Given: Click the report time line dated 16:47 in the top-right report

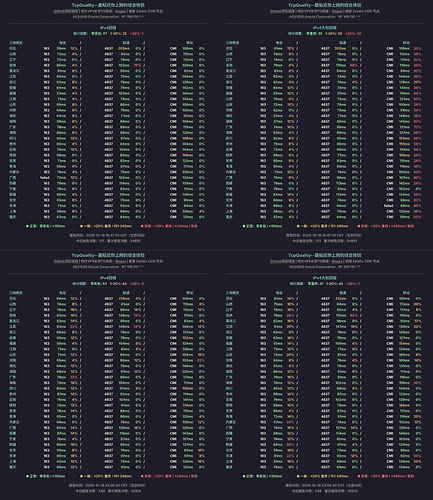Looking at the screenshot, I should coord(324,235).
